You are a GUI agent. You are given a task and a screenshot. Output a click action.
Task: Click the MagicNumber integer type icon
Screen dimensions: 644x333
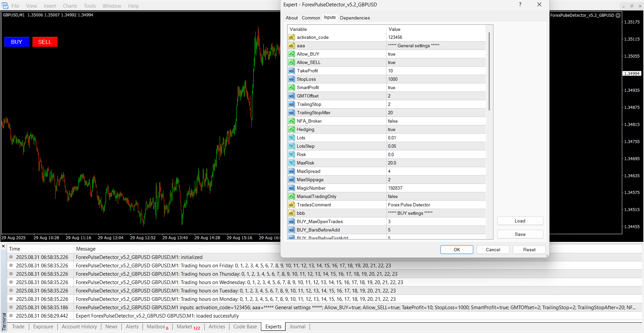[x=291, y=188]
